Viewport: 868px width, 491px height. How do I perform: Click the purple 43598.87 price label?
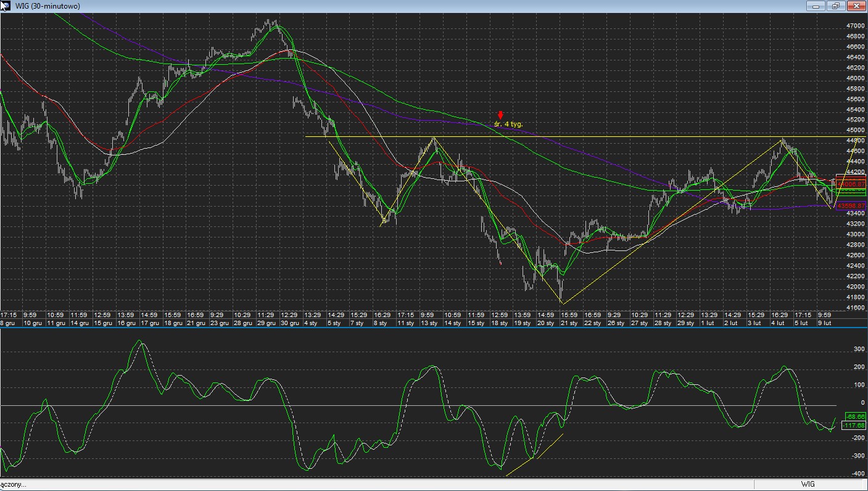(851, 206)
